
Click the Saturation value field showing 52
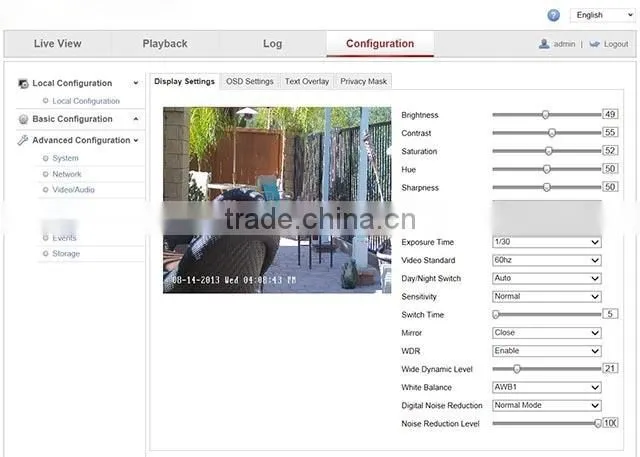pos(610,151)
